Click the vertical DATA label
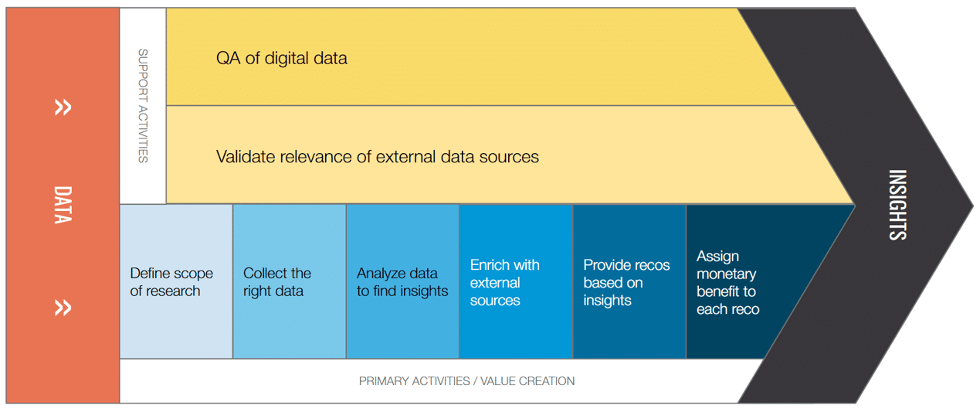The height and width of the screenshot is (412, 980). pos(63,205)
